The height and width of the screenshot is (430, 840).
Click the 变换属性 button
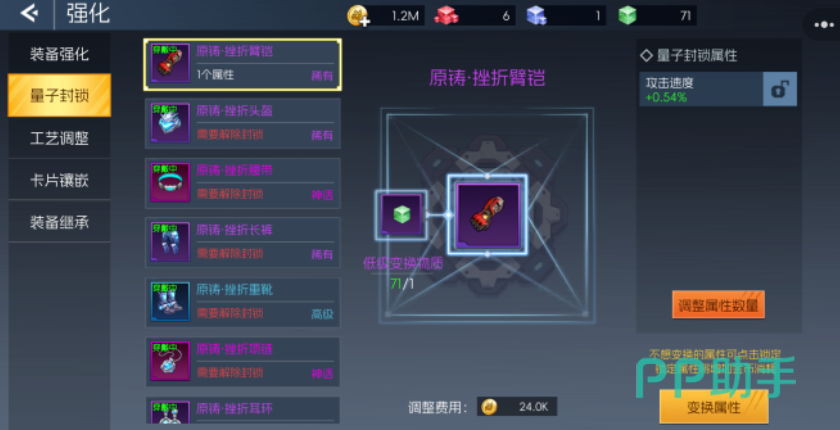point(714,407)
